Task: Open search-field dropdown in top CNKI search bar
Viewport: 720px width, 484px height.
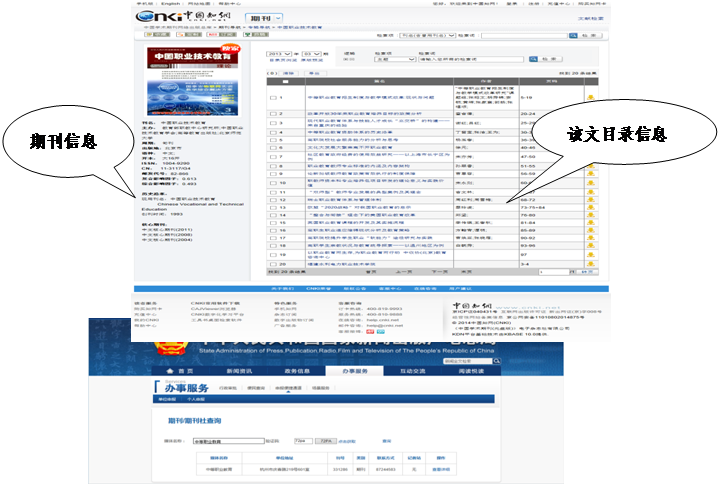Action: pyautogui.click(x=428, y=35)
